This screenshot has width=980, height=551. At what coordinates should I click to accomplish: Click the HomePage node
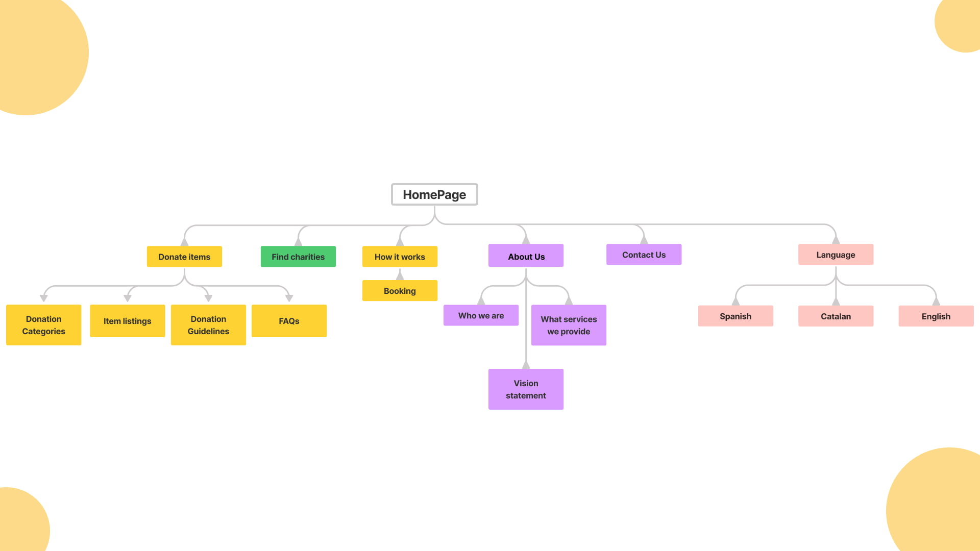pyautogui.click(x=434, y=194)
